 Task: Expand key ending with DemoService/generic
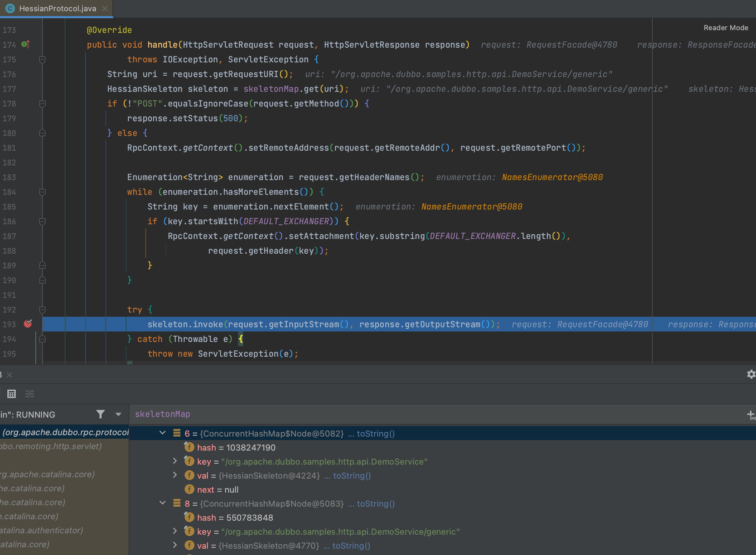(175, 531)
